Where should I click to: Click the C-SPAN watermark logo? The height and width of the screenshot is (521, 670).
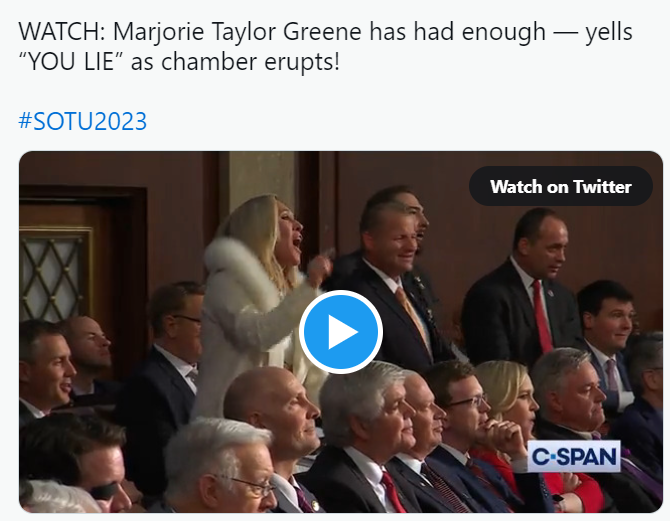coord(574,456)
